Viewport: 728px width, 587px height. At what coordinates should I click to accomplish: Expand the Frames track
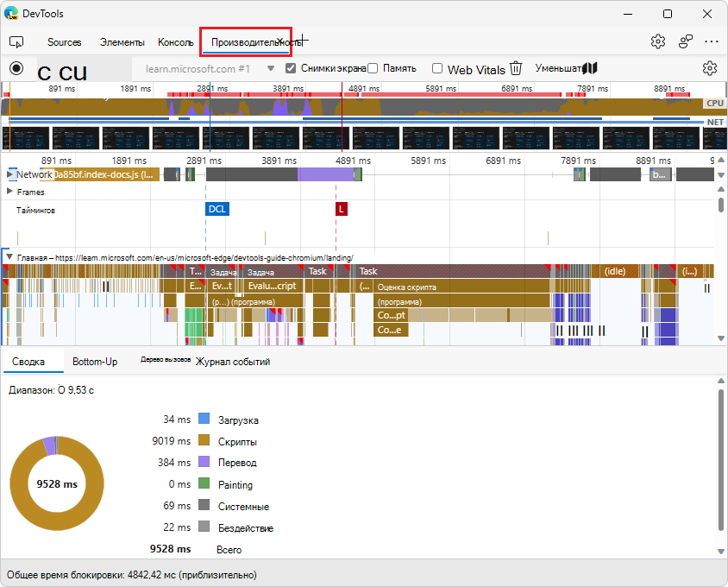pyautogui.click(x=9, y=191)
